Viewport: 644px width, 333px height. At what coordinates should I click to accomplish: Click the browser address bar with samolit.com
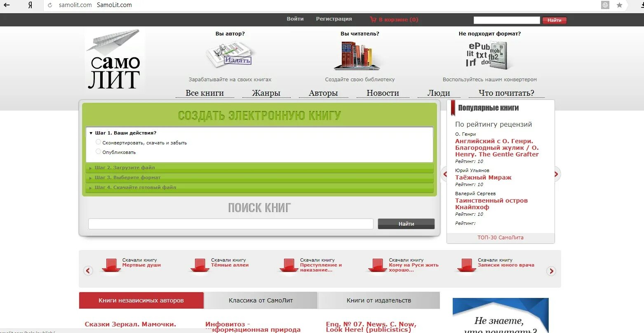(x=322, y=5)
